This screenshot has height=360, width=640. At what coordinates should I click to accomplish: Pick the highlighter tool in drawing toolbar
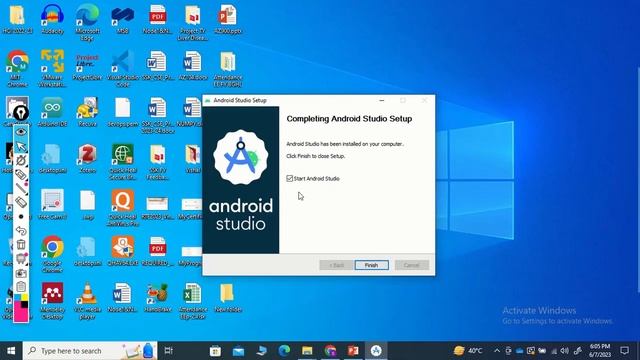[21, 174]
